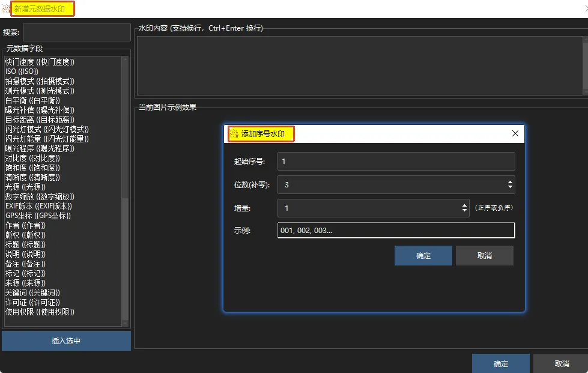588x373 pixels.
Task: Select GPS坐标 metadata field
Action: tap(38, 216)
